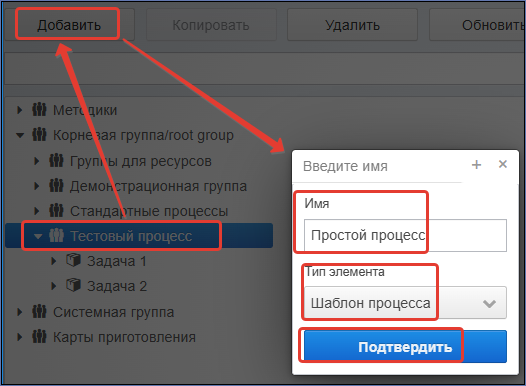Image resolution: width=526 pixels, height=386 pixels.
Task: Click the cube icon of Задача 1
Action: [73, 260]
